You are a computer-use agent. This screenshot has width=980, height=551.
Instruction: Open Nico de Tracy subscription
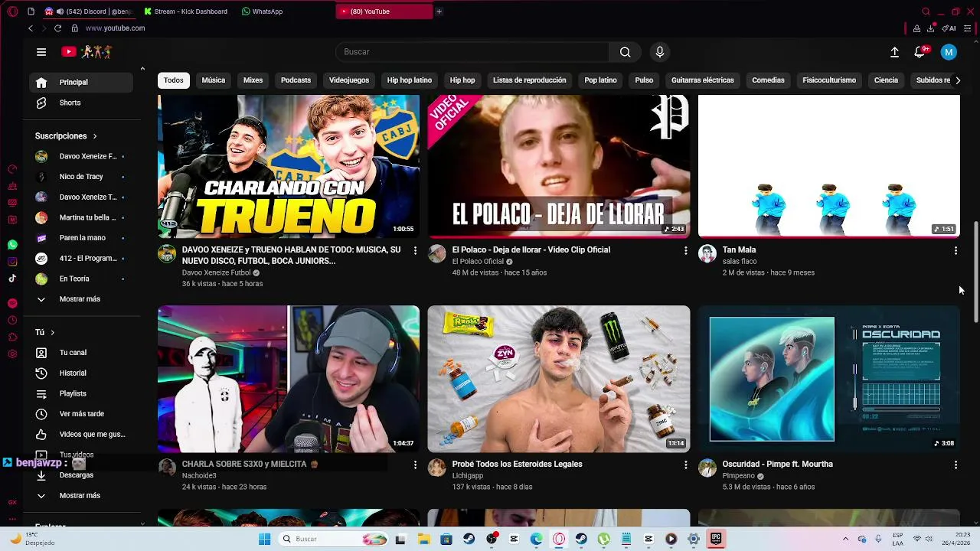[80, 177]
